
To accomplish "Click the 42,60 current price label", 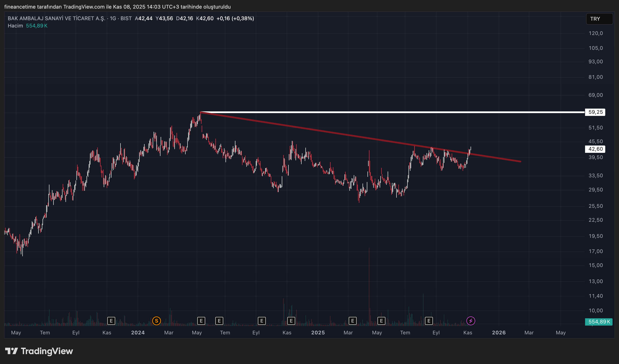I will [595, 149].
